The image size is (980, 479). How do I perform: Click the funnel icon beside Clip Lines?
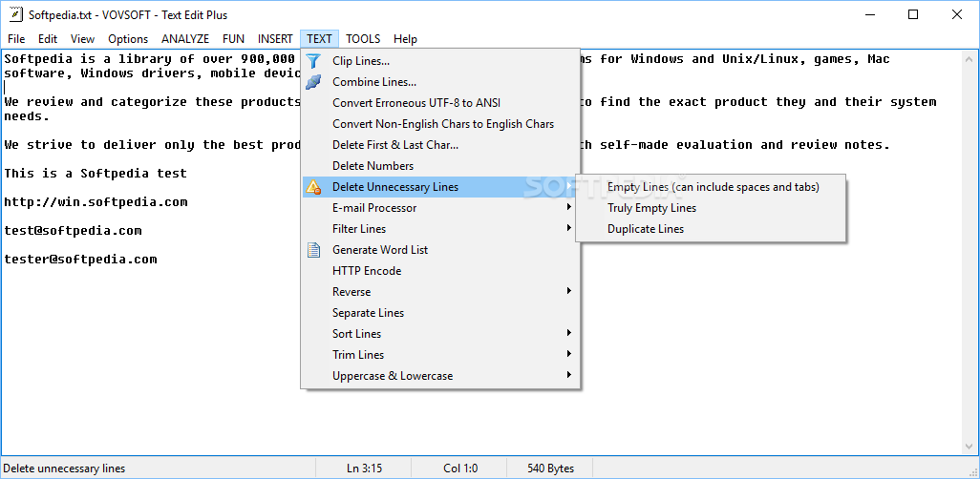click(x=313, y=61)
